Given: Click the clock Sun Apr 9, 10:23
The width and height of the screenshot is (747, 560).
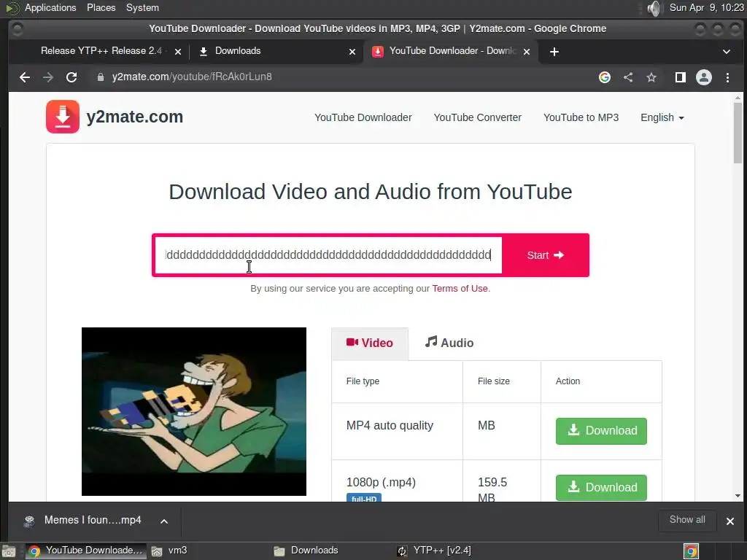Looking at the screenshot, I should [x=706, y=8].
